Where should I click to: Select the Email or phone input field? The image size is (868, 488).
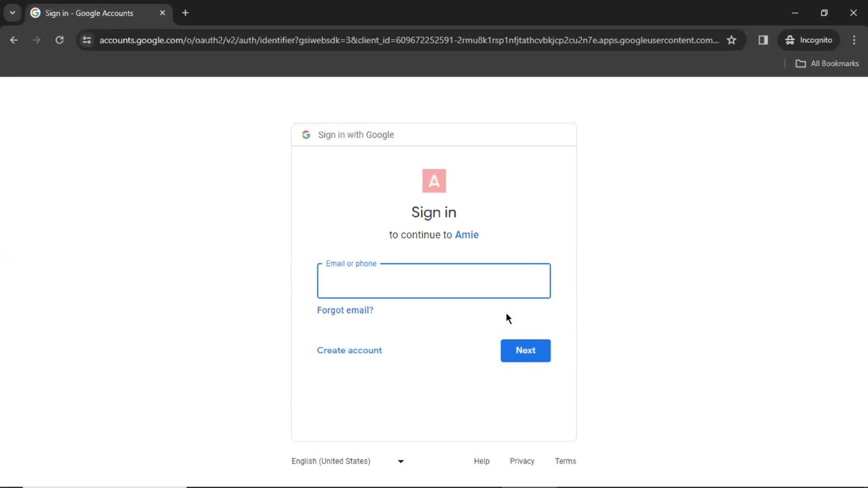click(434, 280)
